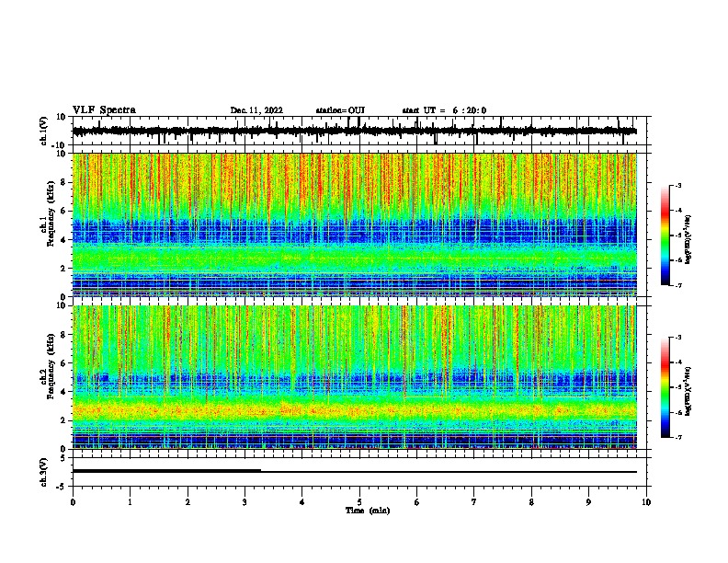This screenshot has width=728, height=563.
Task: Click the "ch.1(V)" waveform axis label
Action: pos(44,131)
